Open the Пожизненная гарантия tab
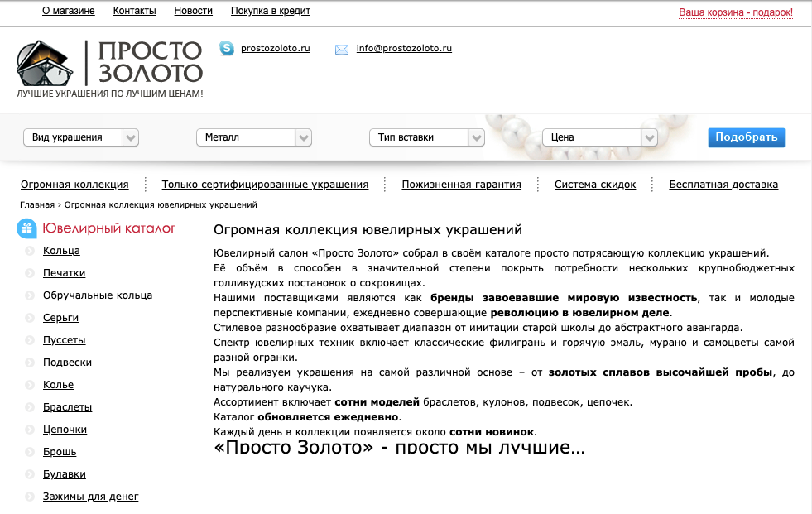This screenshot has width=812, height=514. (x=461, y=185)
